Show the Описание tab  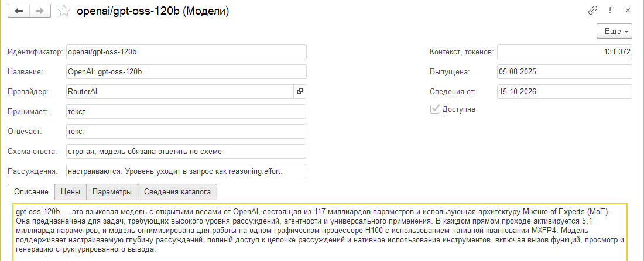pyautogui.click(x=31, y=191)
